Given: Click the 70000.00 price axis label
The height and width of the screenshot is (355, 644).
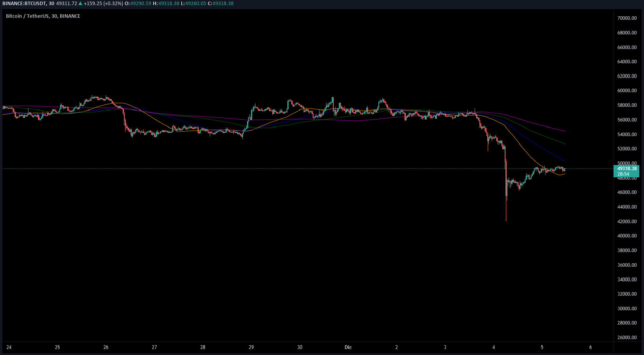Looking at the screenshot, I should (627, 18).
